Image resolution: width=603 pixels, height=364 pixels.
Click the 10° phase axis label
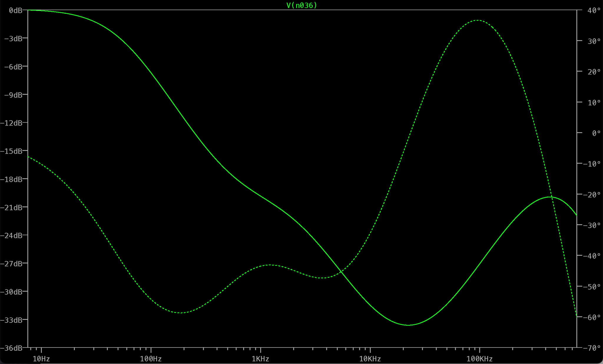[x=594, y=103]
